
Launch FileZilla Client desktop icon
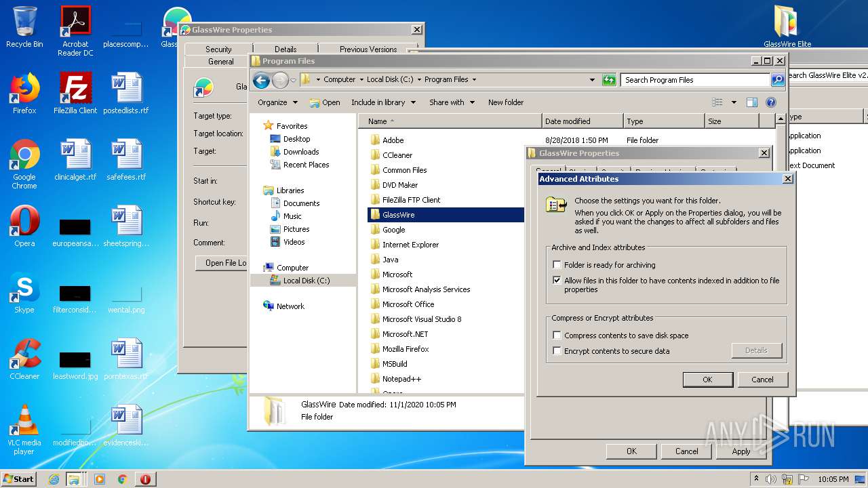point(75,94)
